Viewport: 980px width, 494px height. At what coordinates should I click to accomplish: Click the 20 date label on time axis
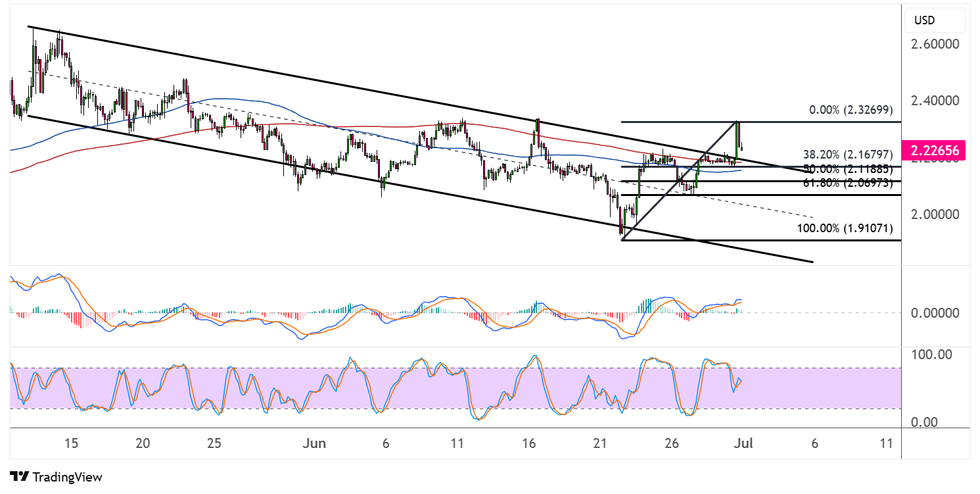[x=143, y=443]
